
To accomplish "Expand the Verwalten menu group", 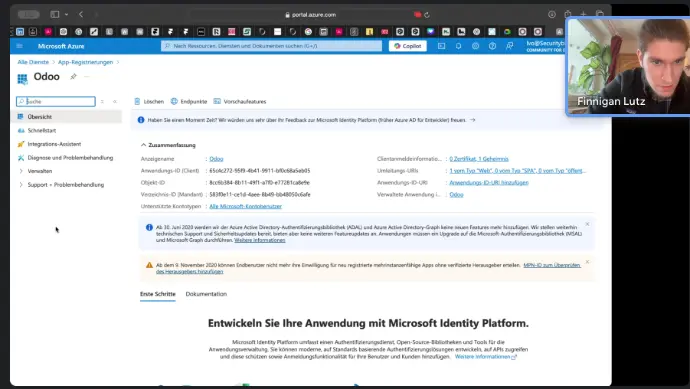I will [21, 171].
